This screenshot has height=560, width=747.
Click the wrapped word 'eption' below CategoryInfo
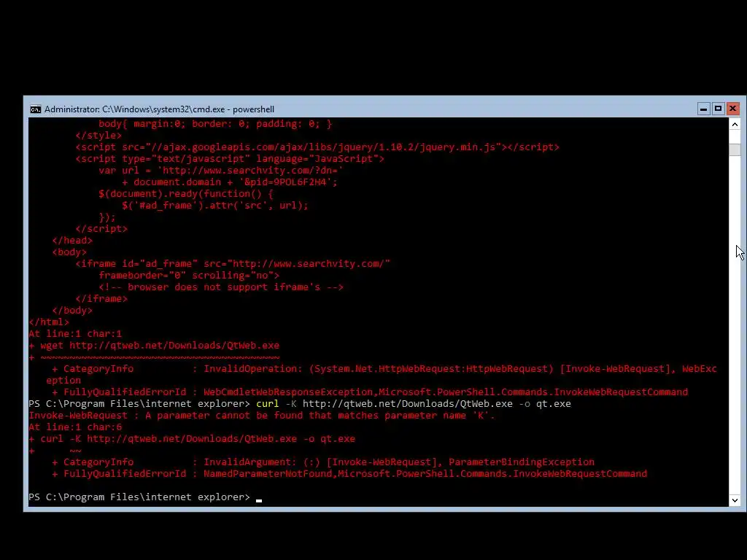click(x=63, y=381)
